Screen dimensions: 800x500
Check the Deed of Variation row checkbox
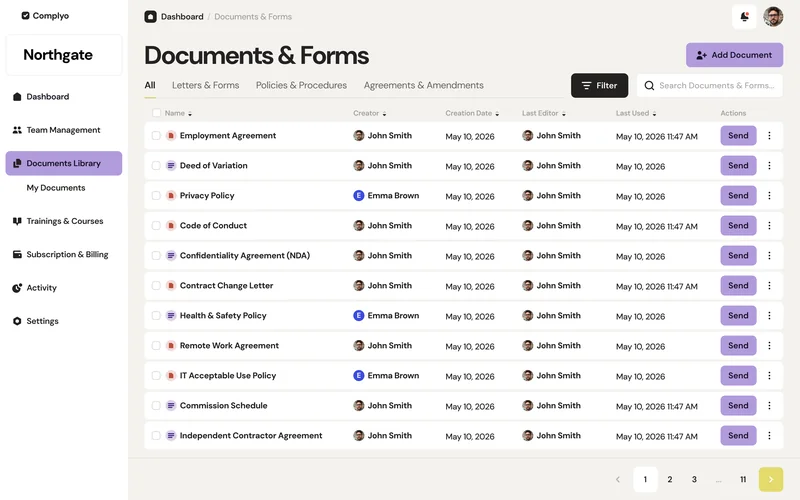(156, 166)
